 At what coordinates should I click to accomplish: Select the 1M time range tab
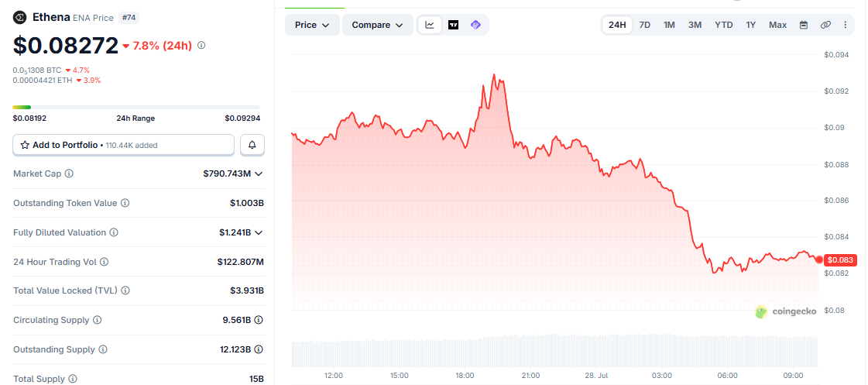click(x=669, y=25)
